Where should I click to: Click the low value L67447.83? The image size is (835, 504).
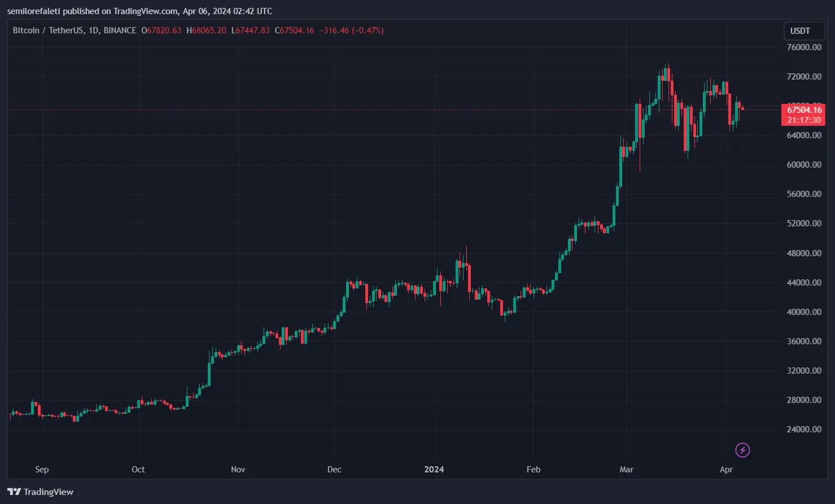coord(250,30)
